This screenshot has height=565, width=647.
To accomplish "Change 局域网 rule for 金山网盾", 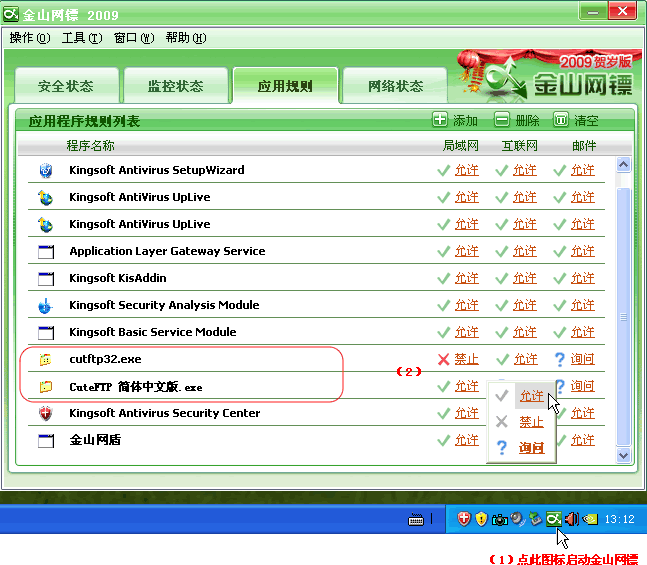I will 467,440.
